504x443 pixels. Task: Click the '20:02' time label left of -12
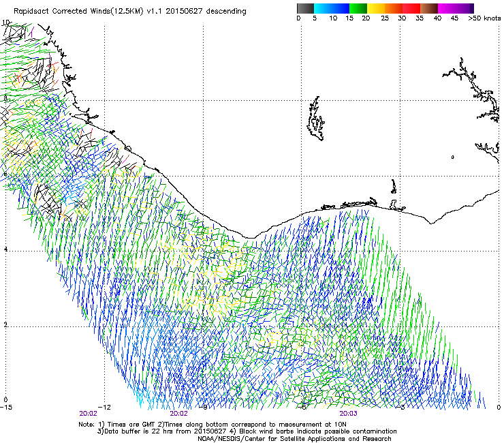click(x=88, y=414)
